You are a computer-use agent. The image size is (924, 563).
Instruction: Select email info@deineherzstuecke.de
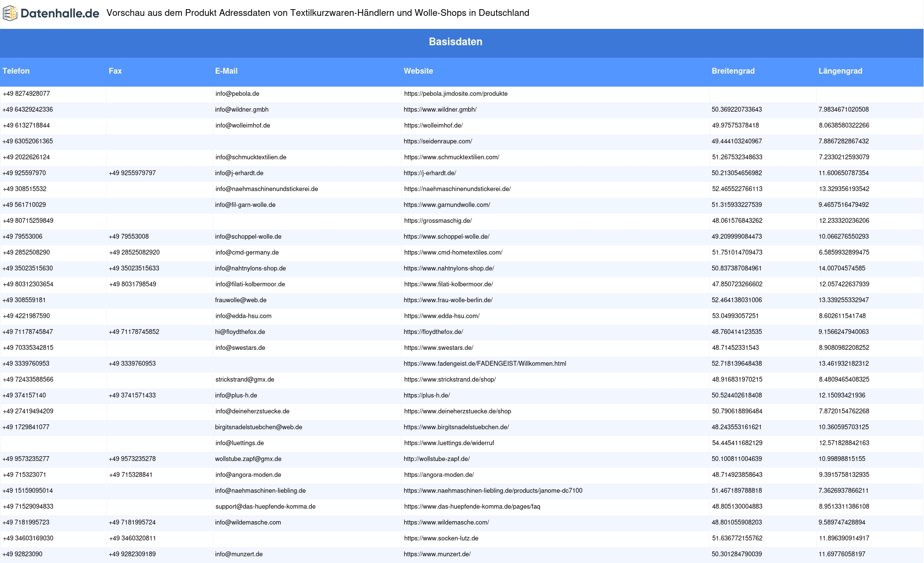[x=253, y=411]
